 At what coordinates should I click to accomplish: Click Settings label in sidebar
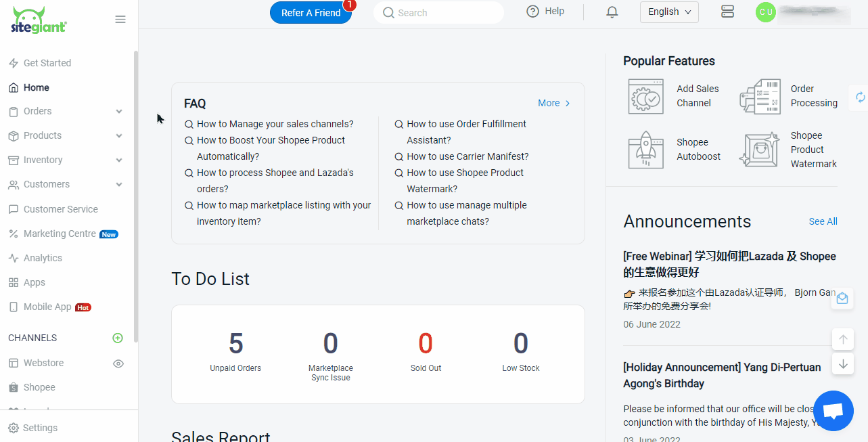40,428
